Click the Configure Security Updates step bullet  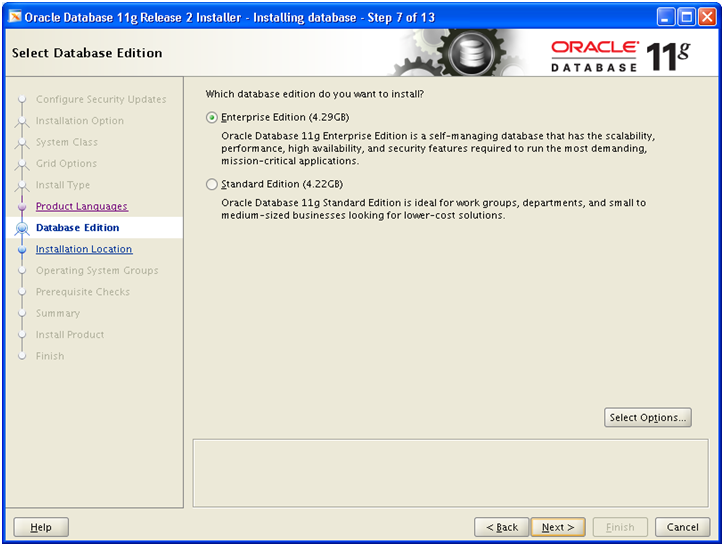22,99
